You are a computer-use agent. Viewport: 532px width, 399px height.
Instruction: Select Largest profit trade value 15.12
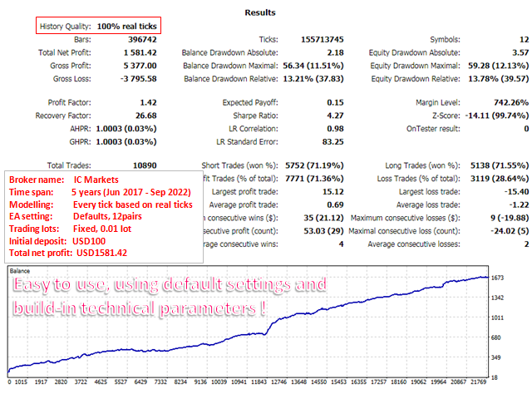pos(332,192)
